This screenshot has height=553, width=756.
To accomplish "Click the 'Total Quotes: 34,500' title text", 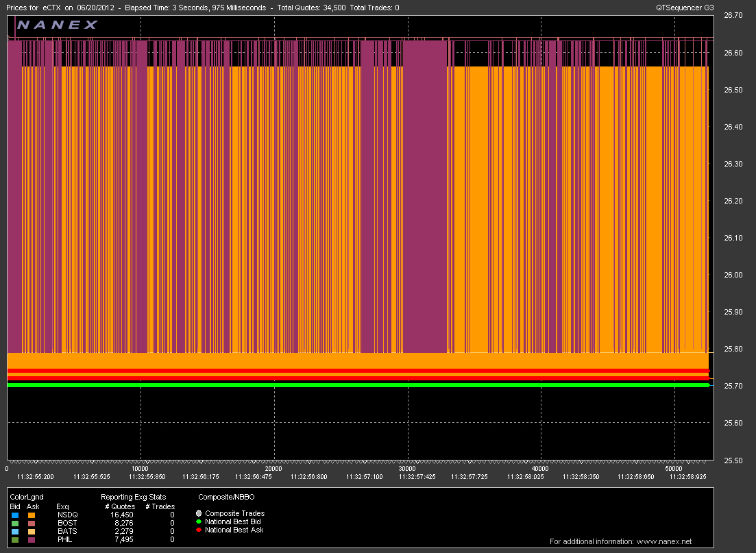I will click(311, 8).
